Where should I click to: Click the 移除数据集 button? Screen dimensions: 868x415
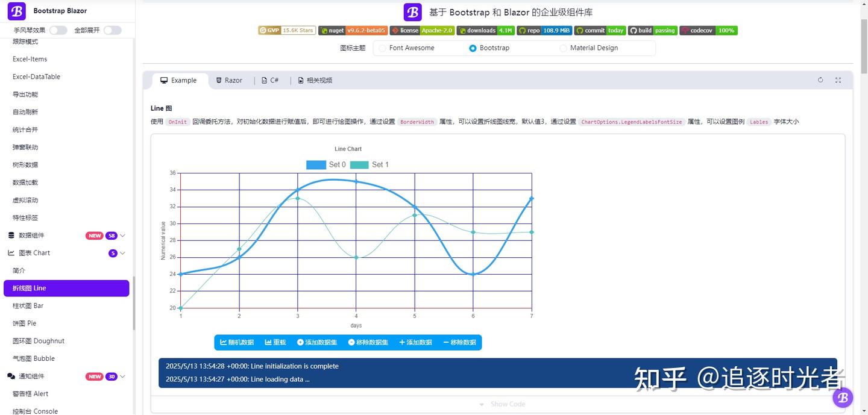click(368, 342)
